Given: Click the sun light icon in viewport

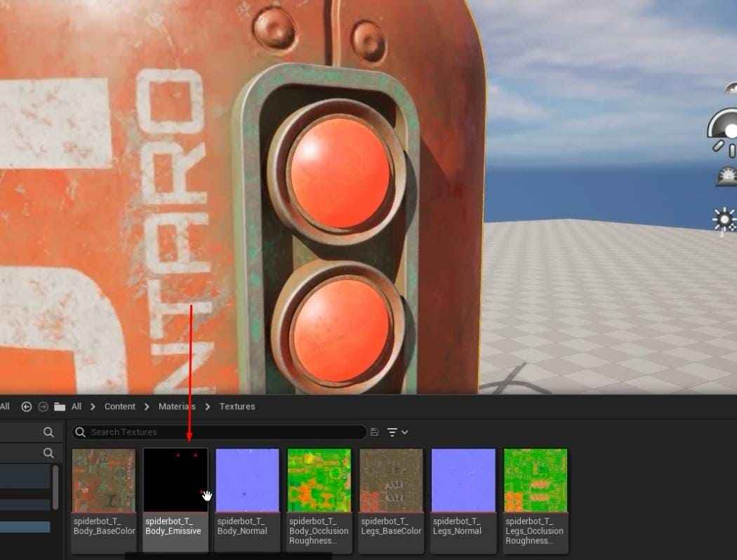Looking at the screenshot, I should tap(724, 220).
